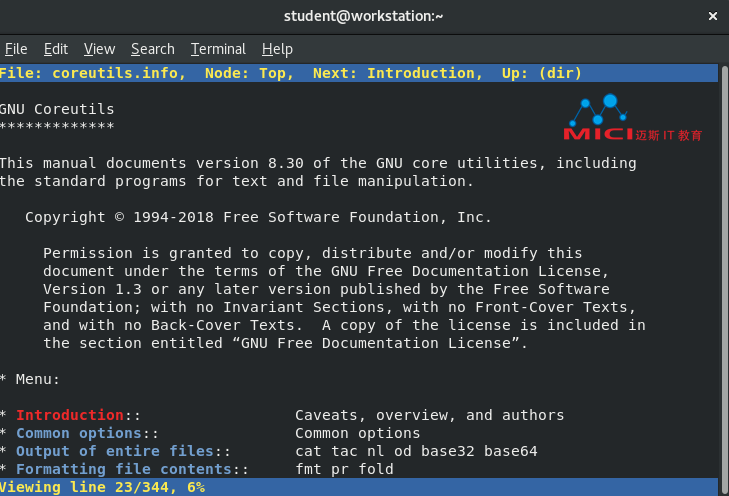The width and height of the screenshot is (729, 496).
Task: Click 'This manual documents version 8.30' line
Action: point(318,163)
